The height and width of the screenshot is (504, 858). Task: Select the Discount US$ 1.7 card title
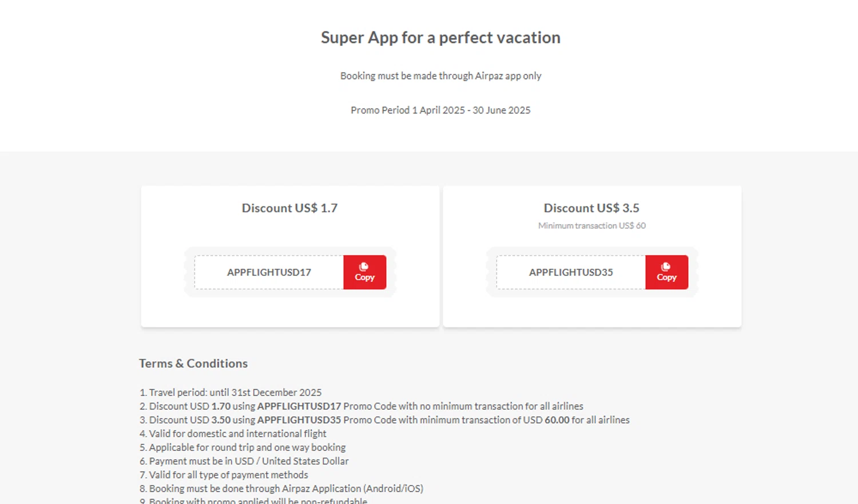click(289, 208)
